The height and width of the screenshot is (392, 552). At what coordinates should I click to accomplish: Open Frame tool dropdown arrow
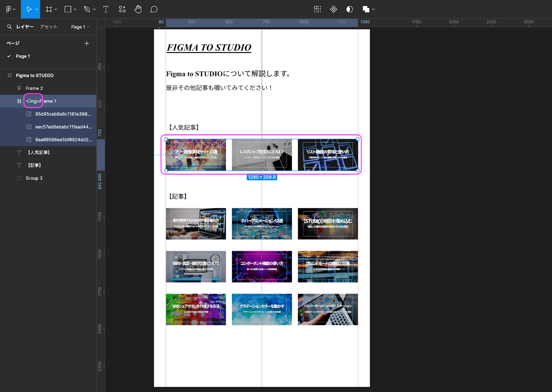[56, 9]
